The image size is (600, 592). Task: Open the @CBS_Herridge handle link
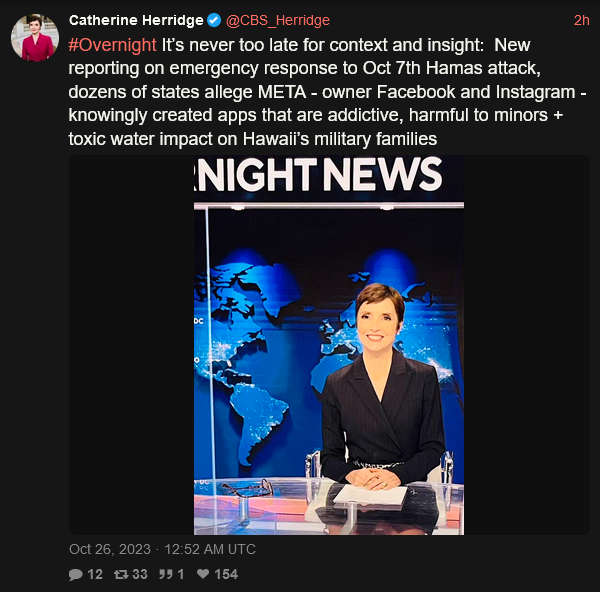point(277,20)
